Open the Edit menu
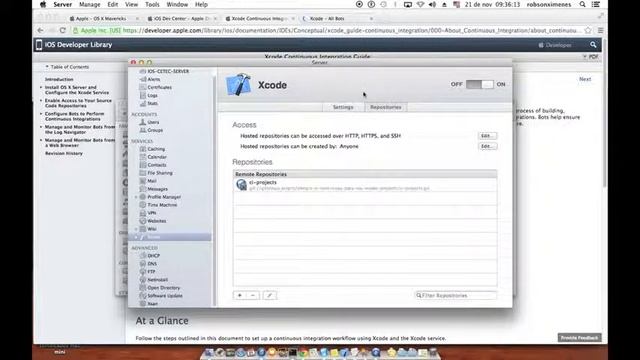The height and width of the screenshot is (360, 640). 113,4
